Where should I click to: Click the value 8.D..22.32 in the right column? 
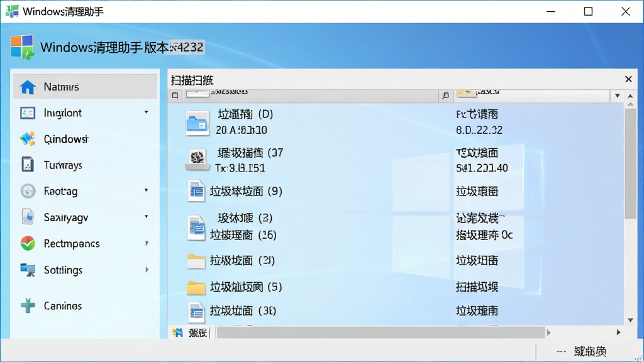479,130
